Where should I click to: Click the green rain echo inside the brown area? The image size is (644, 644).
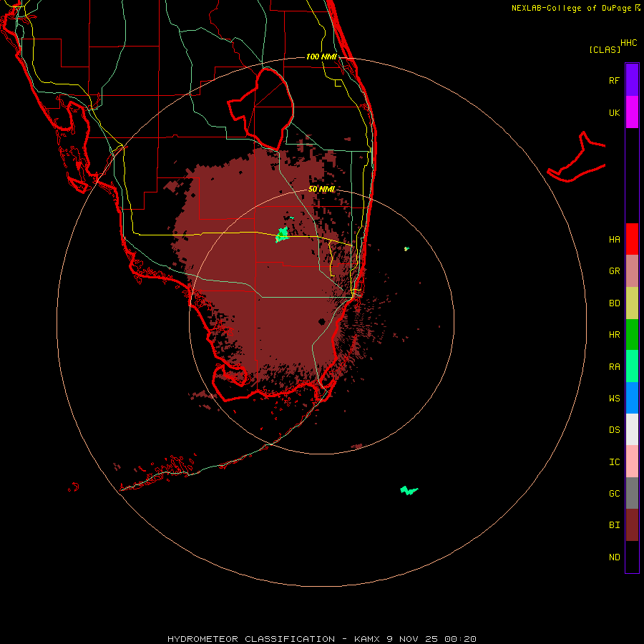(283, 234)
